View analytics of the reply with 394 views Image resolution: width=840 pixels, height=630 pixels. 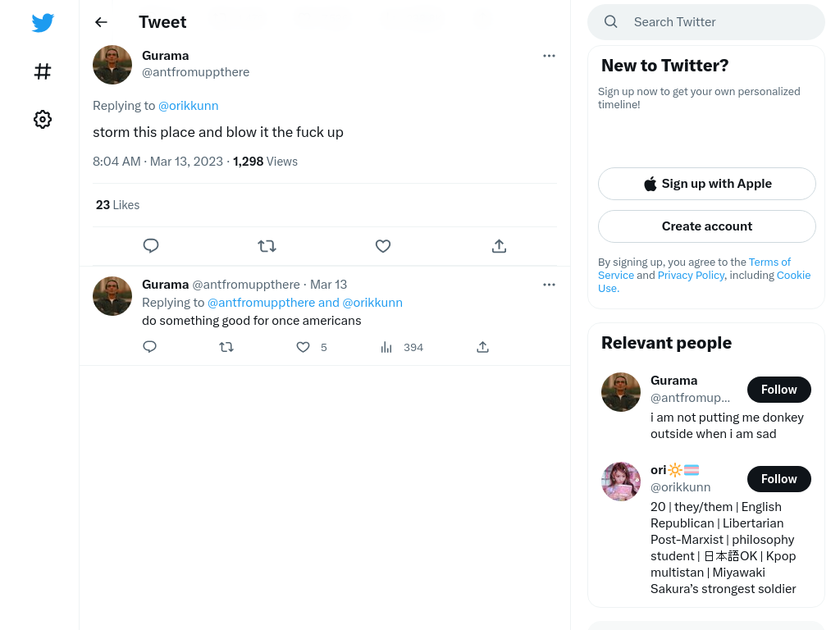386,347
